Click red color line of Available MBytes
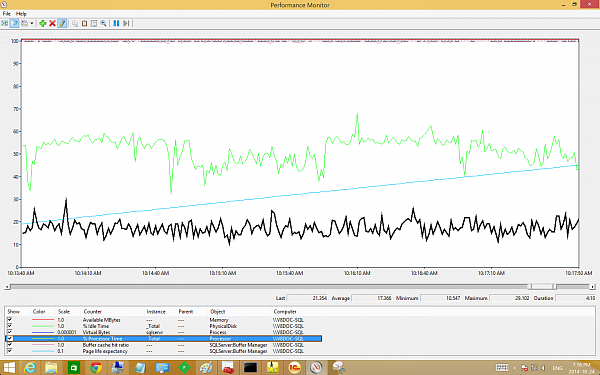The width and height of the screenshot is (600, 375). pyautogui.click(x=43, y=320)
